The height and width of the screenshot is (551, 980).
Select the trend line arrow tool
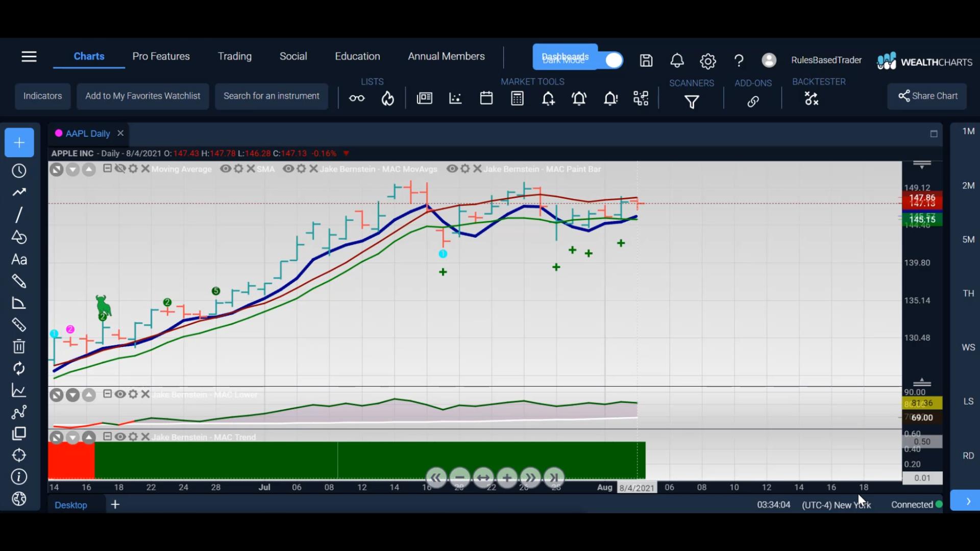19,192
